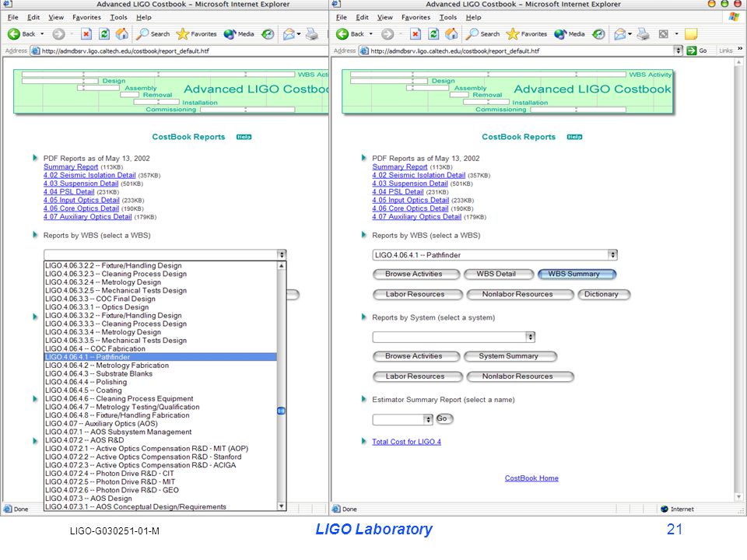
Task: Open Back button history arrow in left window
Action: point(42,33)
